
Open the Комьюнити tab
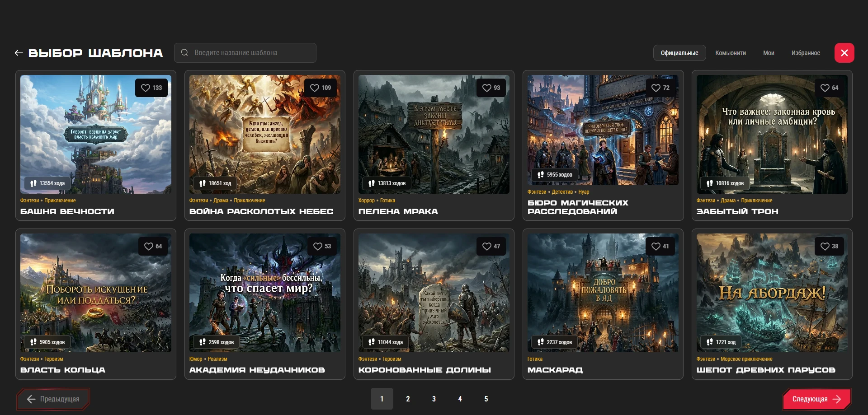(x=730, y=53)
